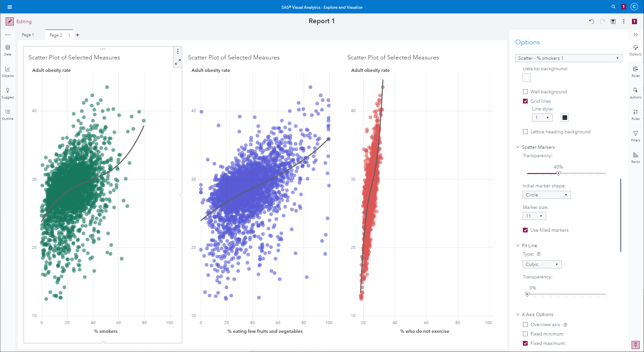
Task: Collapse the X Axis Options section
Action: pos(518,314)
